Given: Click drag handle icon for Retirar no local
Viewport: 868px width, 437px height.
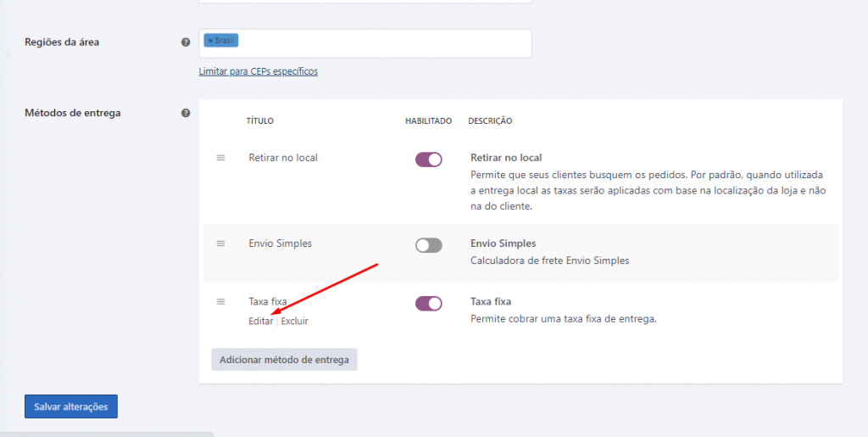Looking at the screenshot, I should [x=221, y=158].
